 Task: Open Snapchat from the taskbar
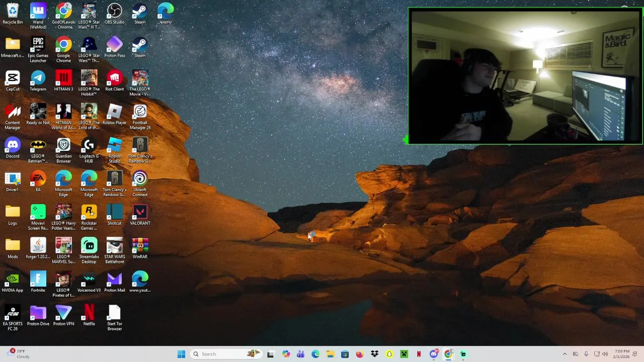coord(389,354)
